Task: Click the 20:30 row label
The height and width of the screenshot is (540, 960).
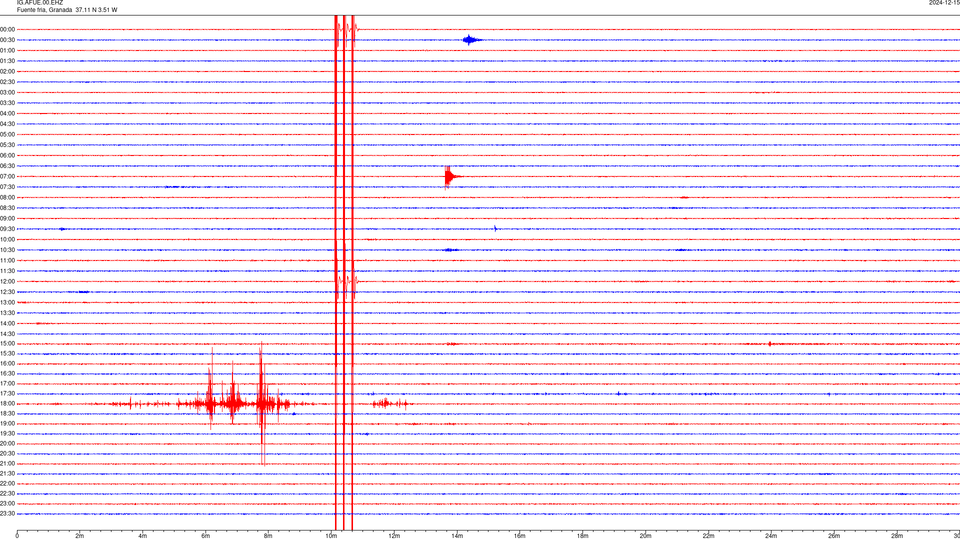Action: click(8, 454)
